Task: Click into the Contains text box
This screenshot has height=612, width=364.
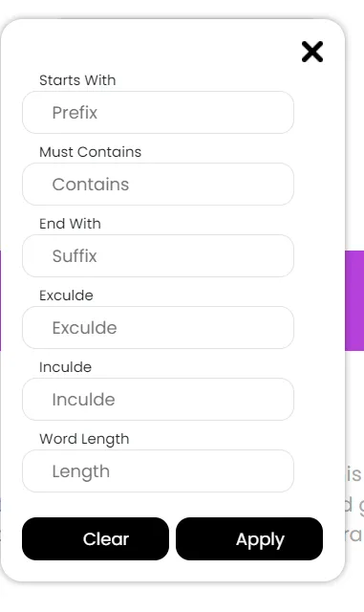Action: pyautogui.click(x=158, y=185)
